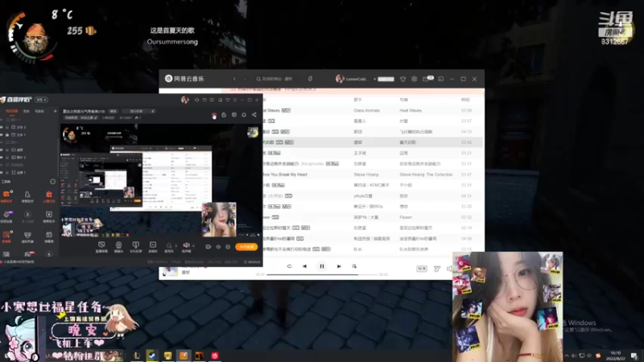644x362 pixels.
Task: Open messages mail icon in NetEase title bar
Action: (x=426, y=79)
